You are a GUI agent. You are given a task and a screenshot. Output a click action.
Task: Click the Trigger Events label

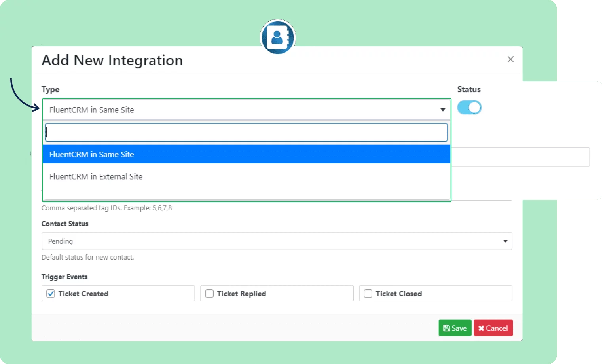tap(64, 277)
